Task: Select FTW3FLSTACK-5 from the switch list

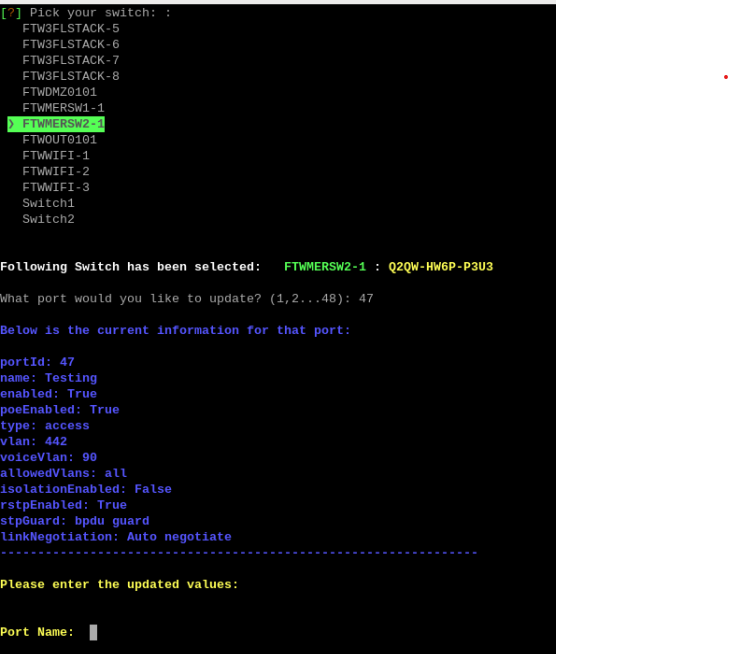Action: pyautogui.click(x=70, y=29)
